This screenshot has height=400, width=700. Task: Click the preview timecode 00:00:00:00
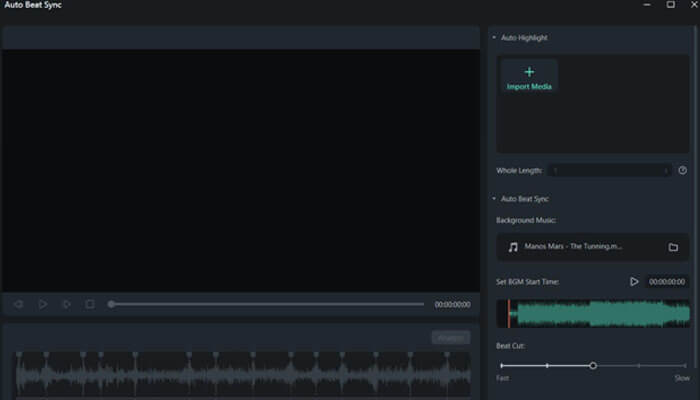pos(452,304)
